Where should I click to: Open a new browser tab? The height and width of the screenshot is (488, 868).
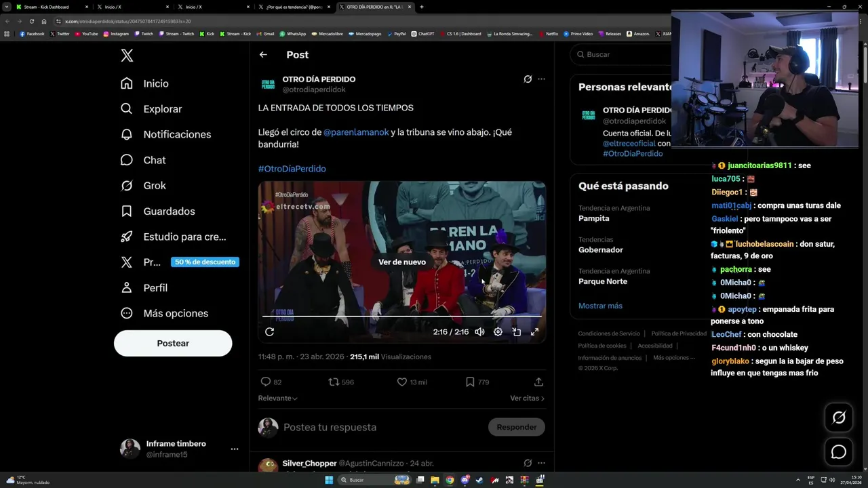[422, 7]
